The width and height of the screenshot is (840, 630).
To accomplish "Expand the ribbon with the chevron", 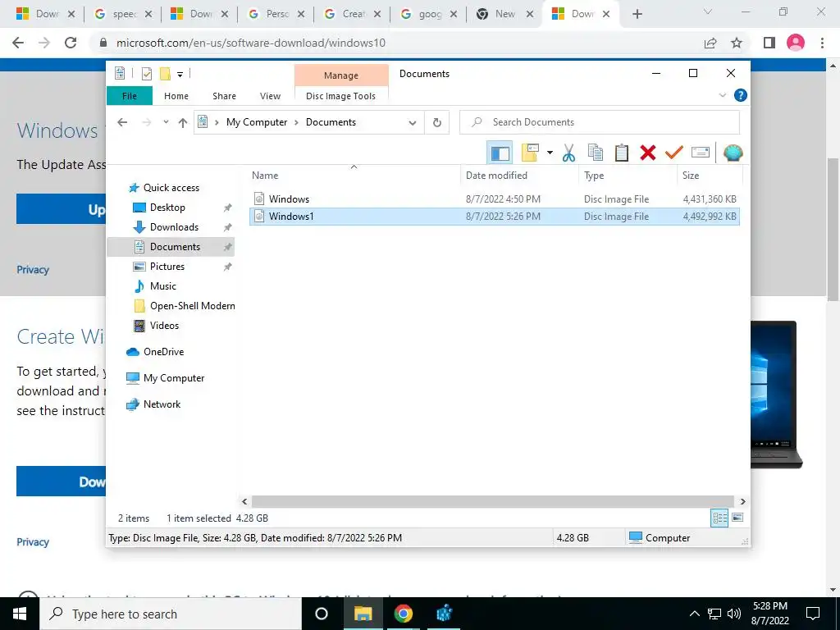I will click(722, 95).
